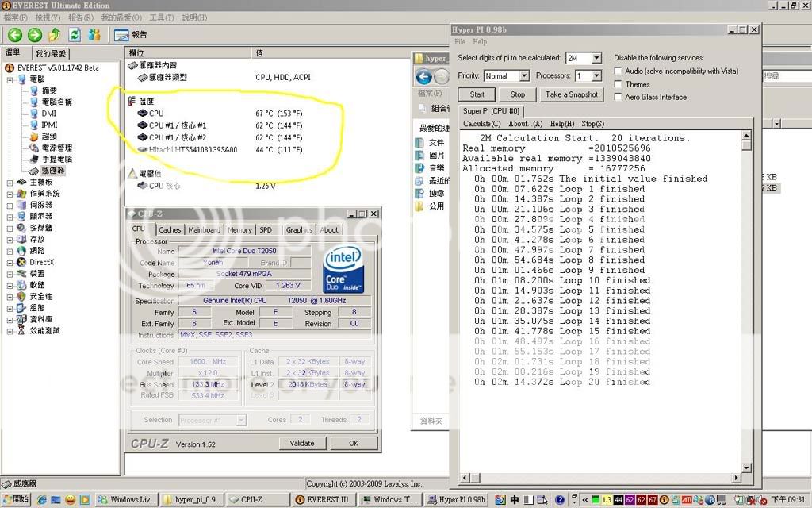Click the green forward arrow in EVEREST toolbar
812x508 pixels.
tap(35, 35)
